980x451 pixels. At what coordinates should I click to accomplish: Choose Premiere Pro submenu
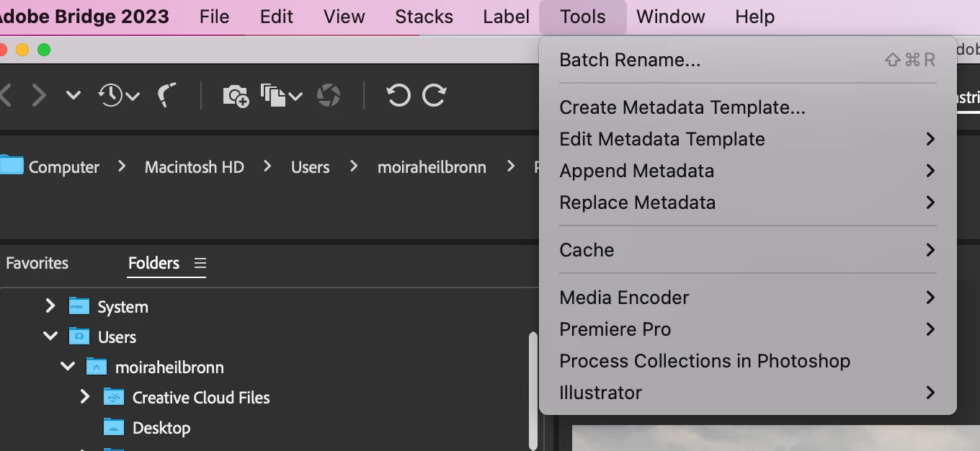747,329
